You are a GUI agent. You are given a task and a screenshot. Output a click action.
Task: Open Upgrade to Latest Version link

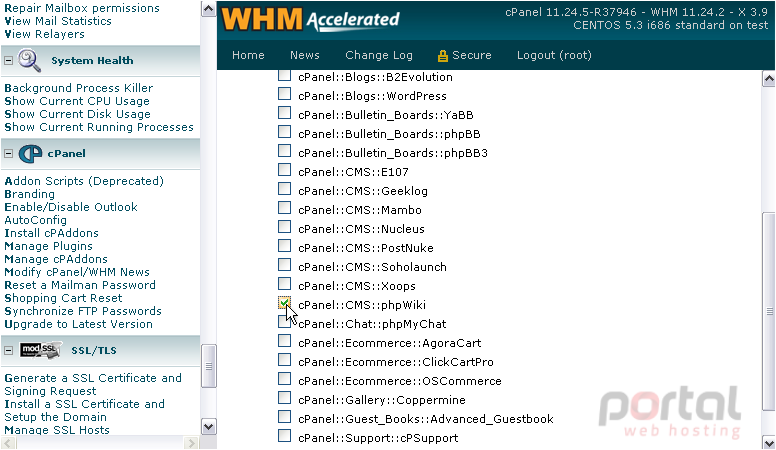pos(79,324)
